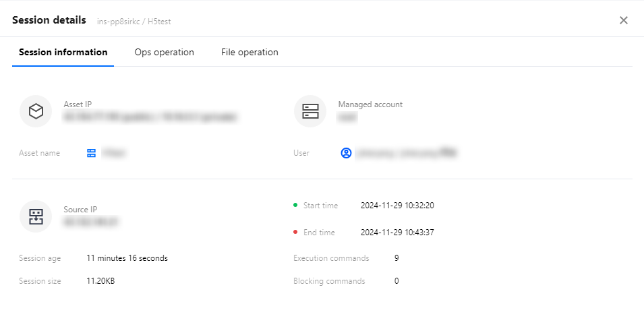Click the Managed account server icon
The width and height of the screenshot is (644, 335).
point(310,111)
